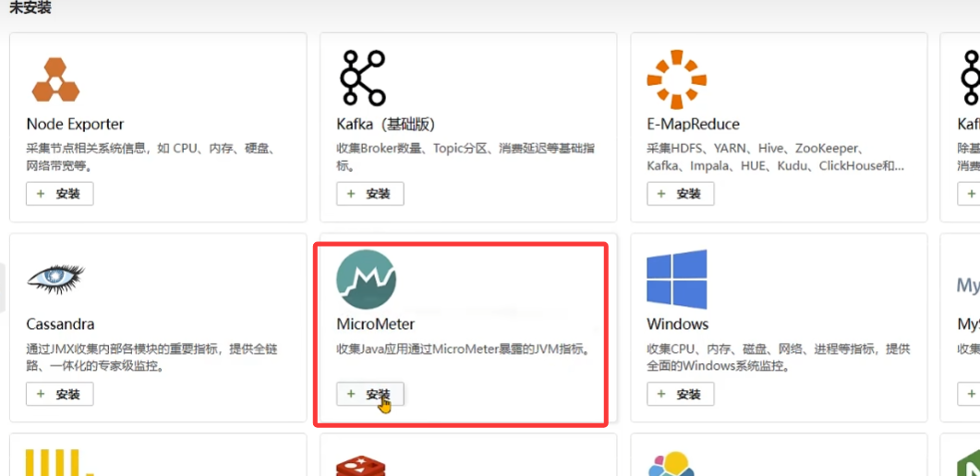Screen dimensions: 980x476
Task: Open the Kafka (基础版) card title
Action: [385, 124]
